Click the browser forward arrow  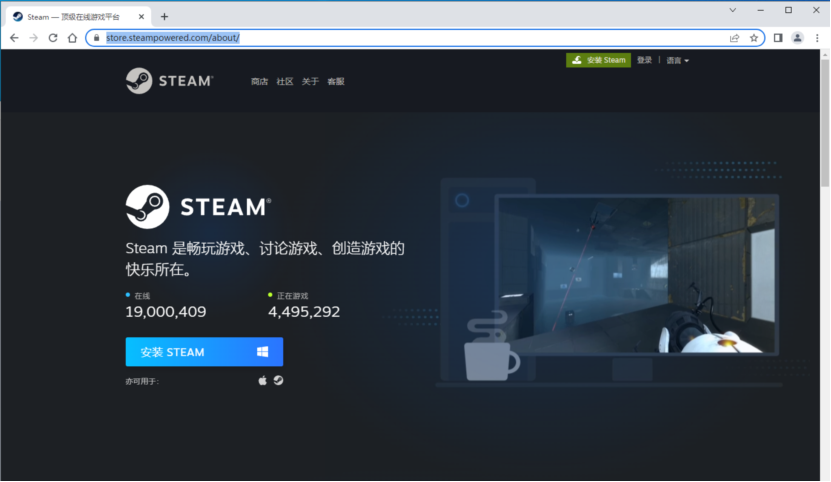[x=33, y=38]
